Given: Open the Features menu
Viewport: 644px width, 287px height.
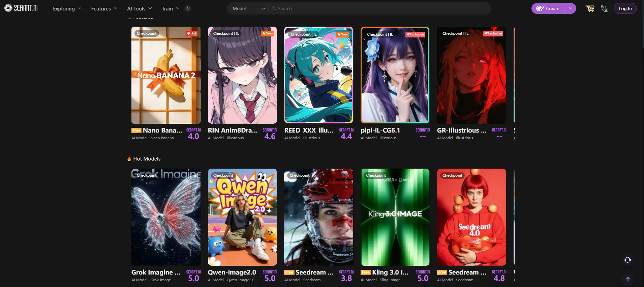Looking at the screenshot, I should click(x=104, y=8).
